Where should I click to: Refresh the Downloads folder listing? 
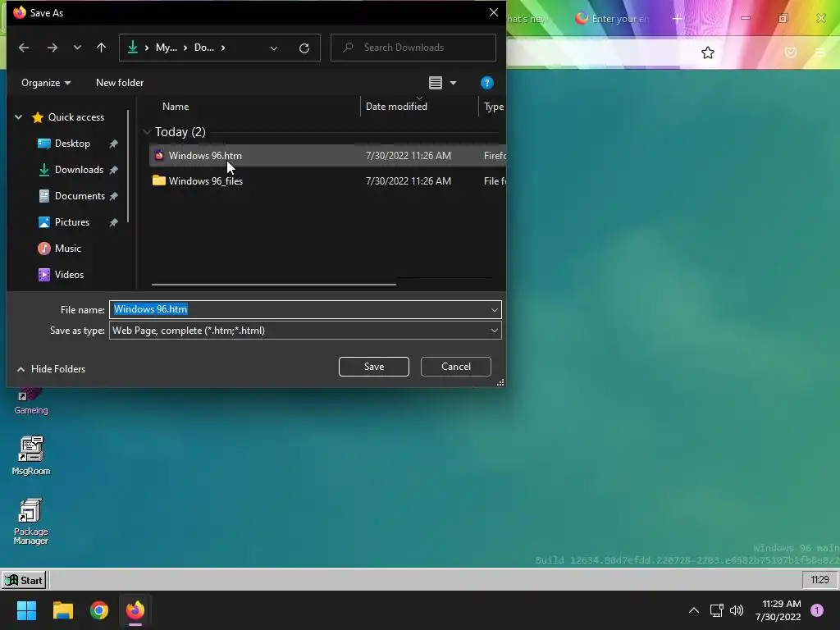[304, 48]
